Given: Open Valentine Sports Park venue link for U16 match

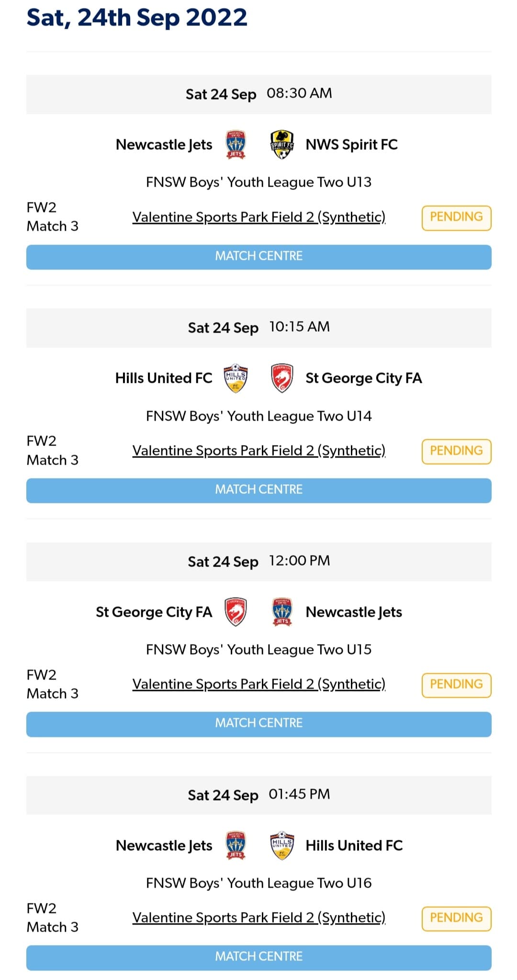Looking at the screenshot, I should click(258, 918).
